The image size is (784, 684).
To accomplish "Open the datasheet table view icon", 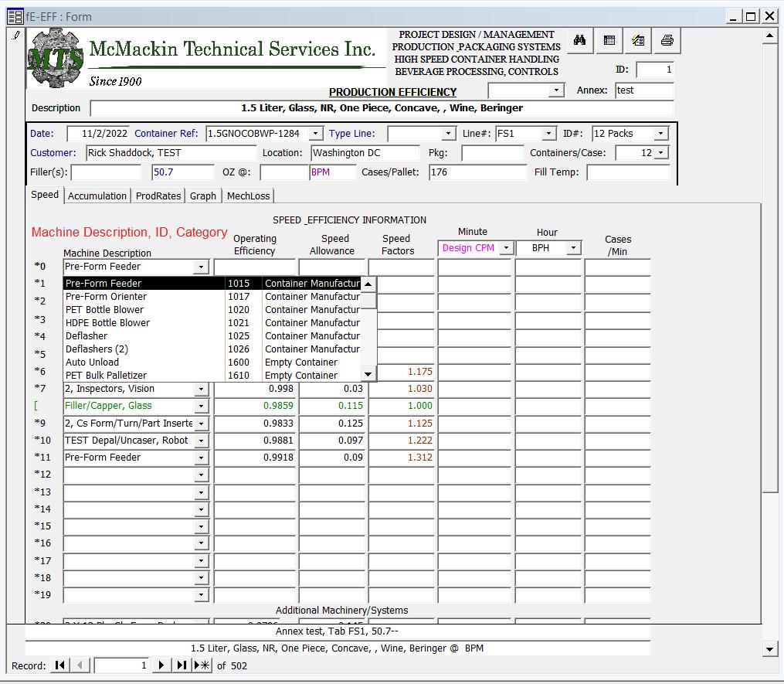I will pos(609,40).
